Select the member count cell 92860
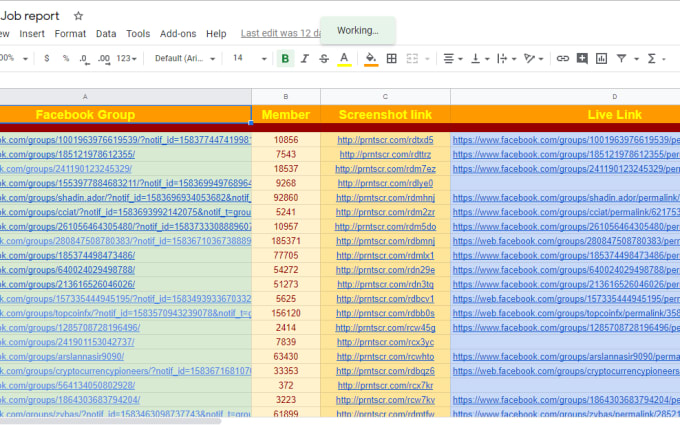680x425 pixels. pyautogui.click(x=286, y=198)
